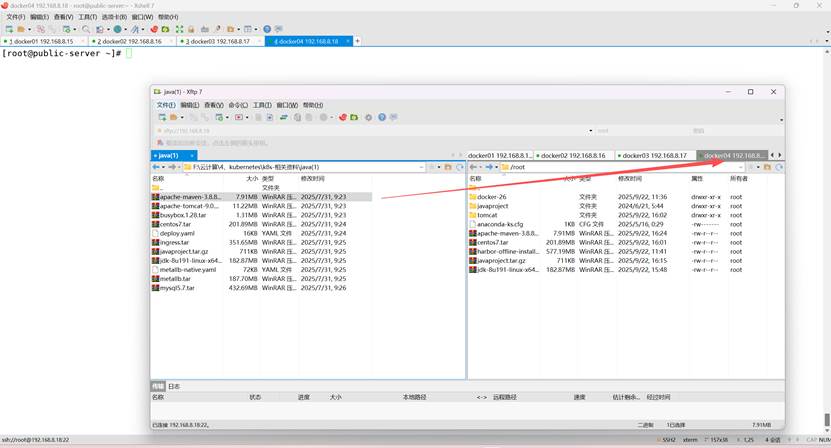Refresh the local pane listing
The width and height of the screenshot is (831, 448).
click(x=459, y=167)
